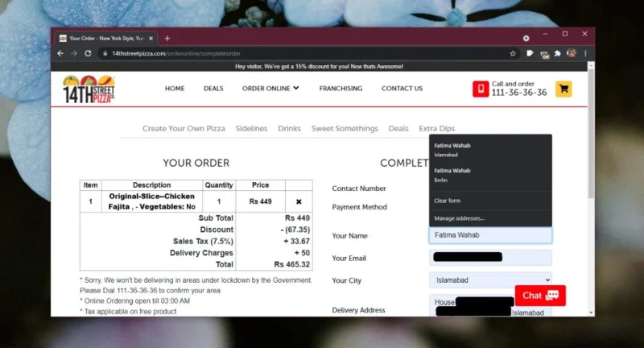Open the CONTACT US page
Image resolution: width=644 pixels, height=348 pixels.
coord(402,89)
